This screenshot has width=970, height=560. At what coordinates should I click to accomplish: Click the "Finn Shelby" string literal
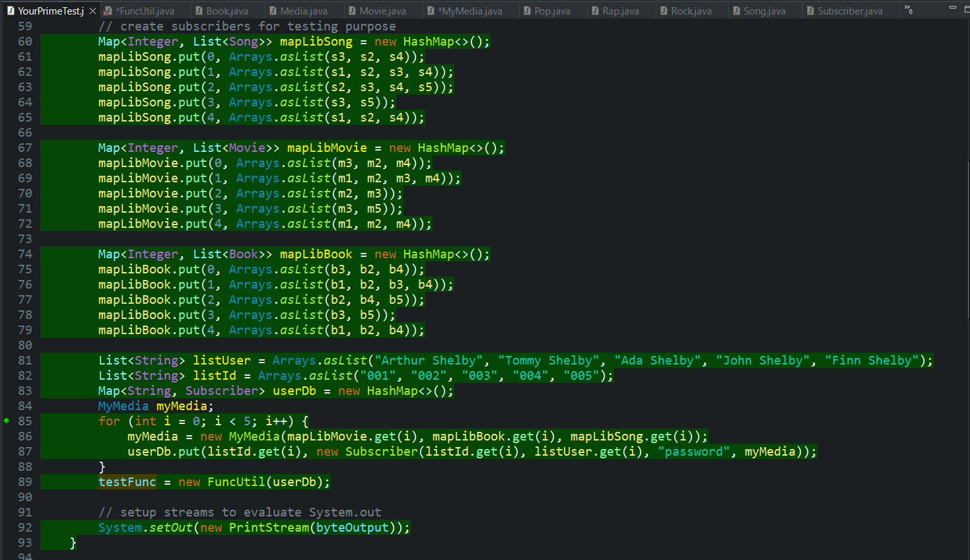pos(876,361)
